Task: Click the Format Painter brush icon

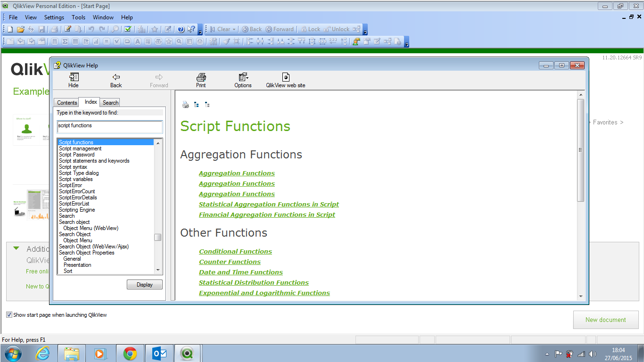Action: (226, 41)
